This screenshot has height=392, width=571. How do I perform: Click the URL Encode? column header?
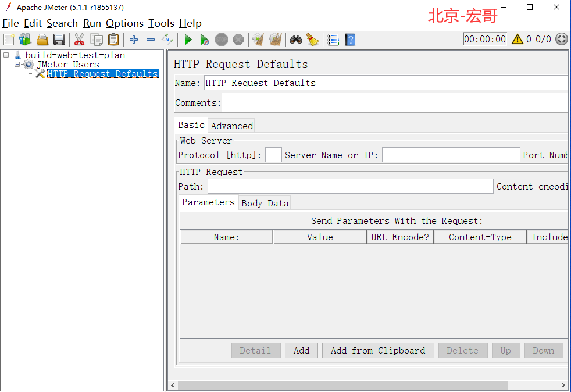point(400,237)
